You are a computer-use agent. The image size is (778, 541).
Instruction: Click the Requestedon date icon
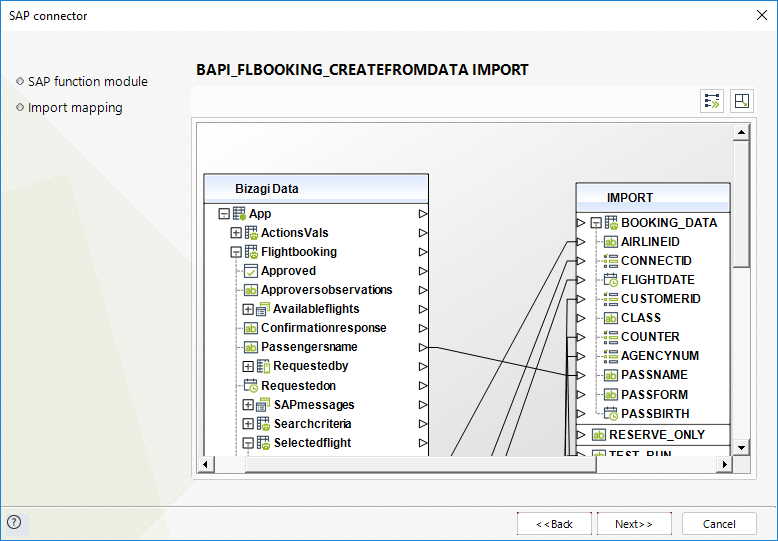click(x=251, y=386)
